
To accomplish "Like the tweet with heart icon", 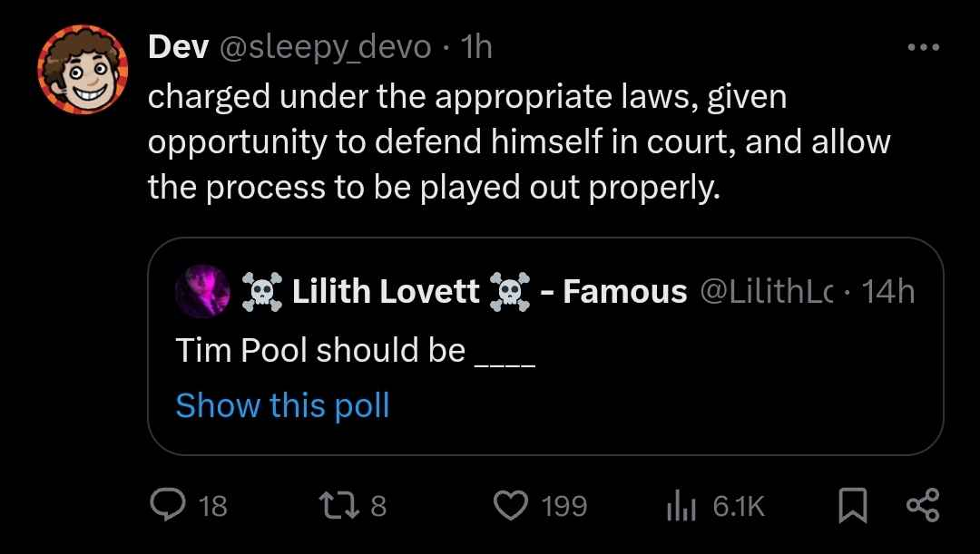I will click(511, 505).
